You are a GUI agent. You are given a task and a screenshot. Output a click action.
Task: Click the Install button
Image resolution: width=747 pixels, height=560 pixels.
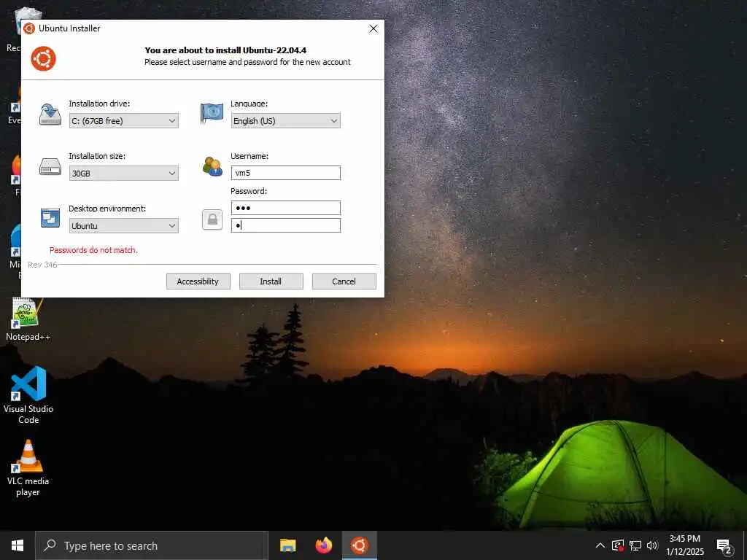click(271, 281)
